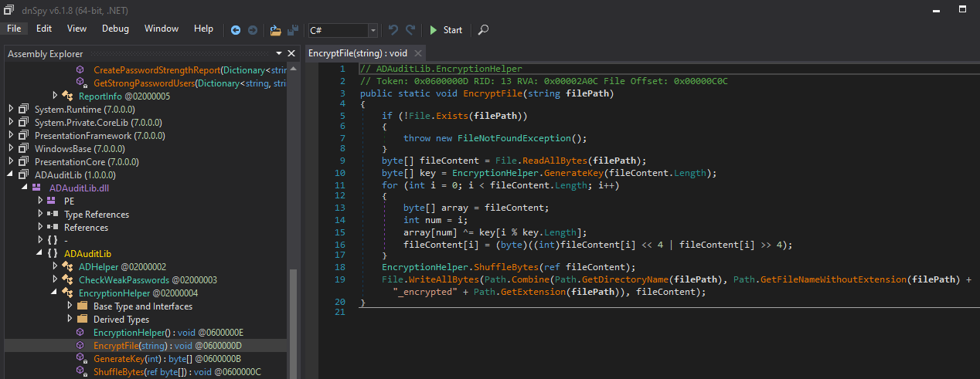Image resolution: width=980 pixels, height=379 pixels.
Task: Close the EncryptFile(string) tab
Action: pyautogui.click(x=417, y=53)
